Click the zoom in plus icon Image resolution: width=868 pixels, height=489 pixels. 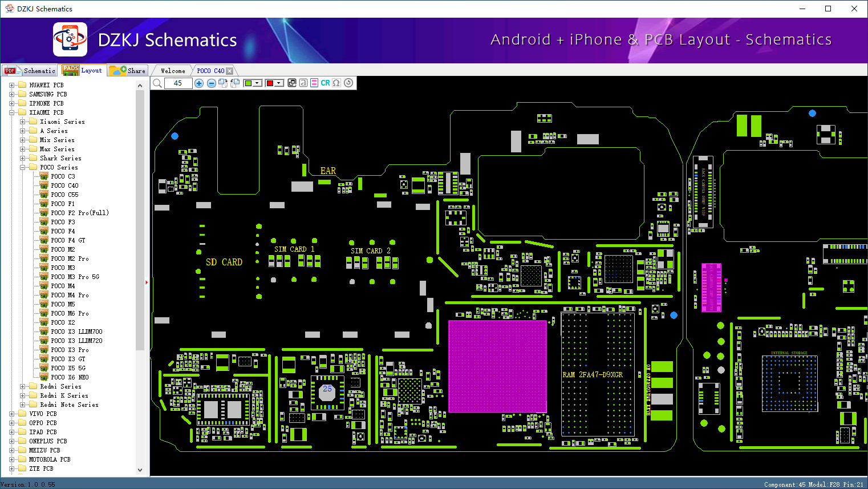click(x=199, y=83)
